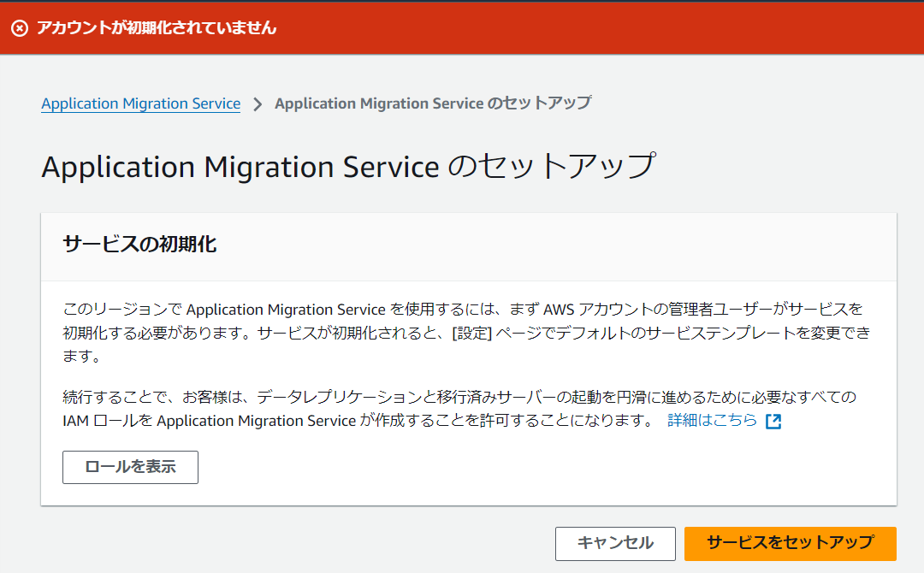Image resolution: width=924 pixels, height=573 pixels.
Task: Open the Application Migration Service breadcrumb link
Action: point(140,103)
